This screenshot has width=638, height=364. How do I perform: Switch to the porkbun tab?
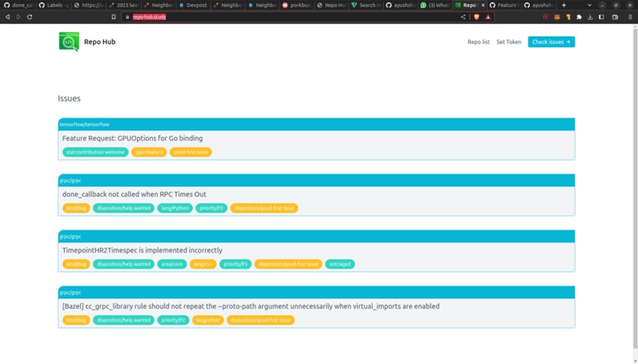click(297, 6)
